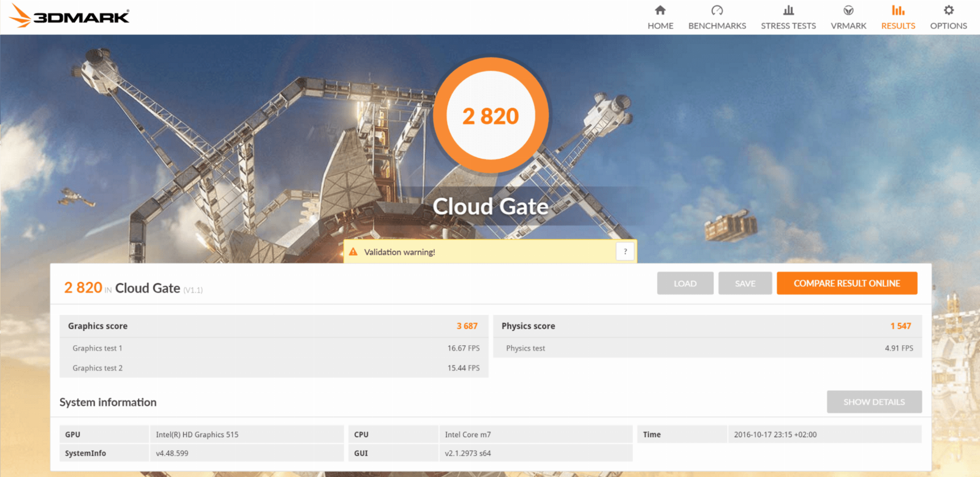Click SystemInfo version v4.48.599
The width and height of the screenshot is (980, 477).
[x=172, y=454]
